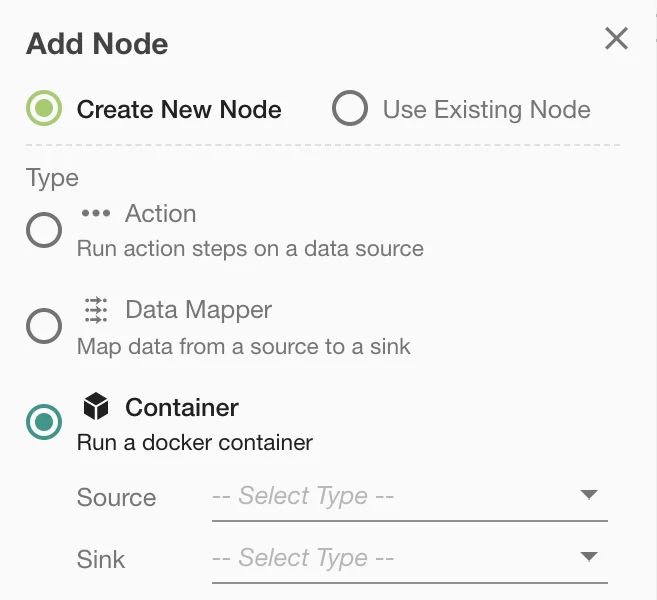Viewport: 657px width, 600px height.
Task: Choose the Action type radio button
Action: 44,230
